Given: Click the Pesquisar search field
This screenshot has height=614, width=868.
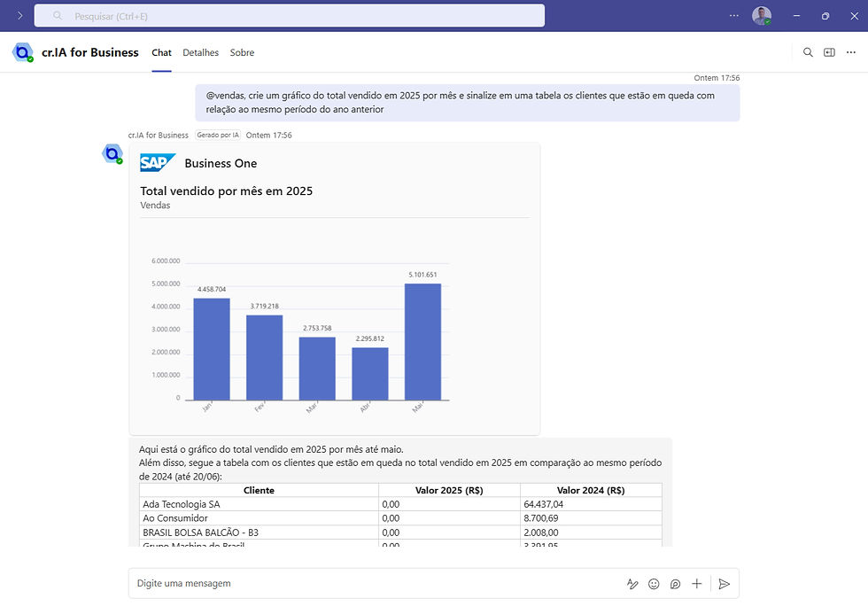Looking at the screenshot, I should (x=290, y=15).
